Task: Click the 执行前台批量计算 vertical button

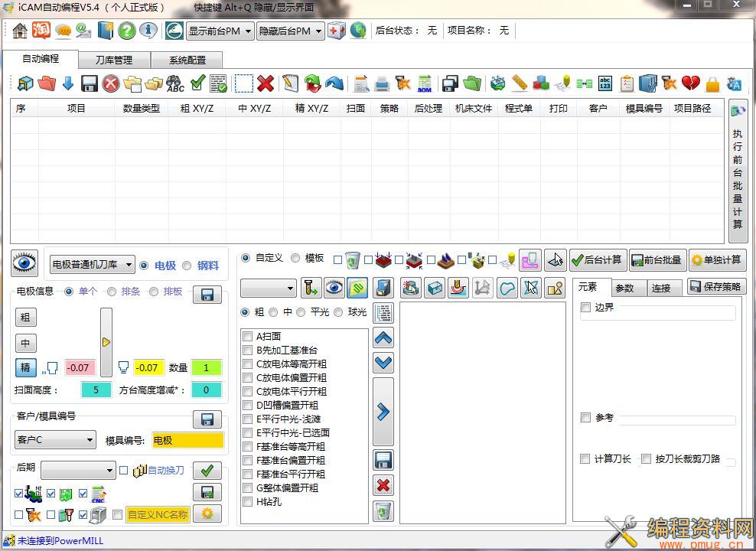Action: pyautogui.click(x=738, y=171)
